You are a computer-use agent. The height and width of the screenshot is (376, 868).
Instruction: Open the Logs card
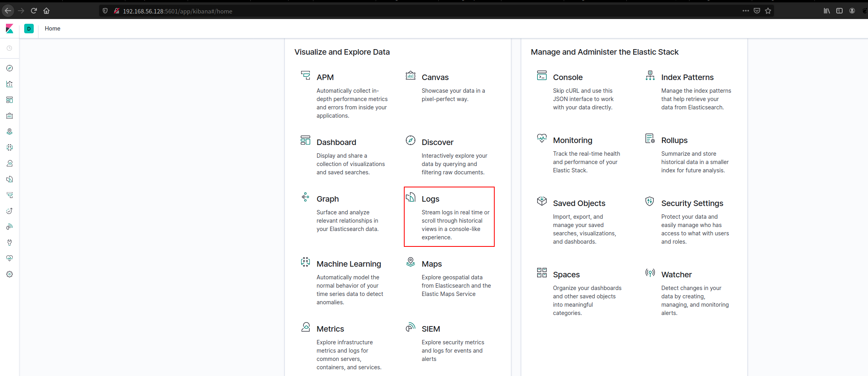click(430, 199)
